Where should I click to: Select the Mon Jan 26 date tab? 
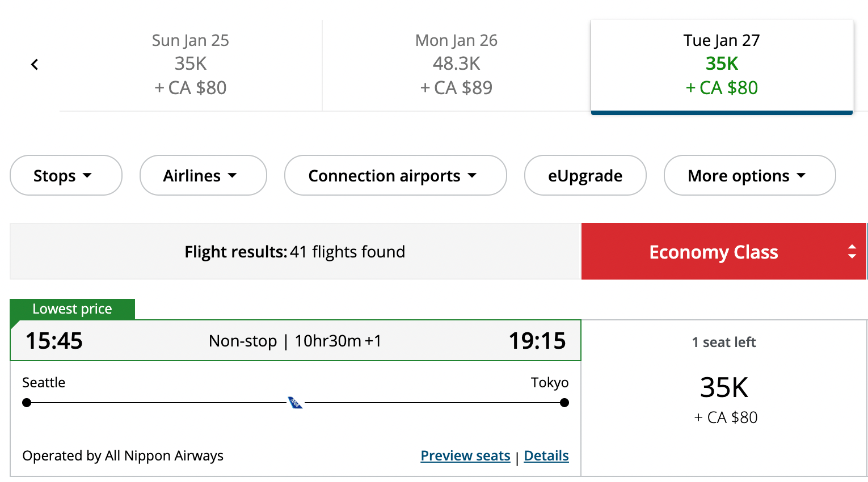[x=456, y=65]
